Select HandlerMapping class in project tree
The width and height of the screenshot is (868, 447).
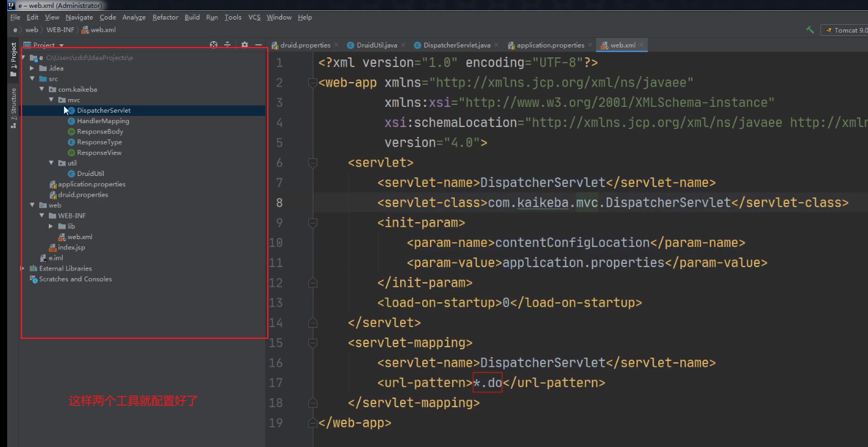98,121
